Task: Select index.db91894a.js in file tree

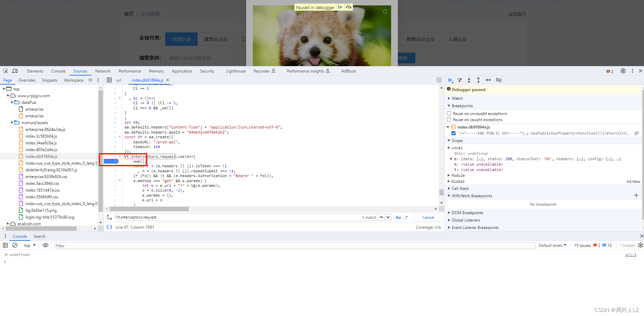Action: [41, 156]
